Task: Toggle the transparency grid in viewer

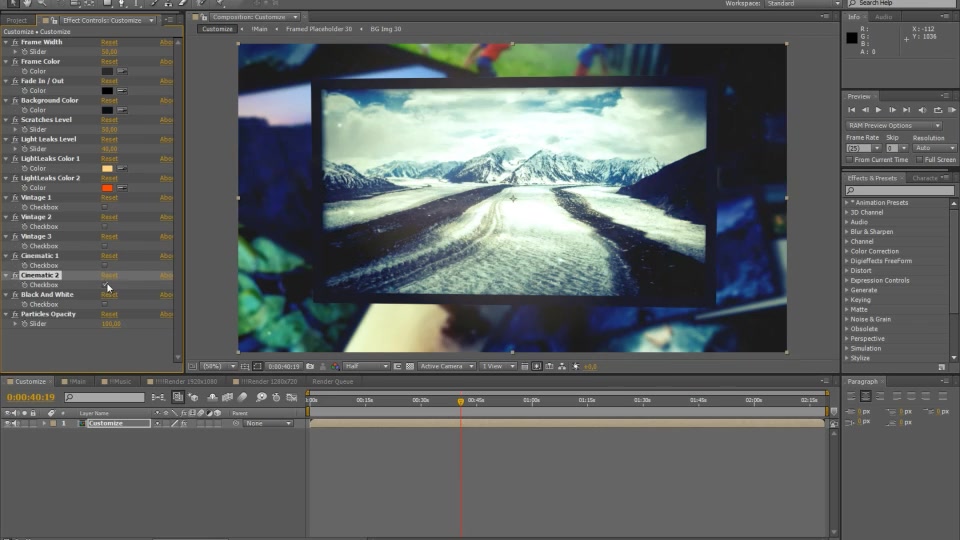Action: [x=410, y=366]
